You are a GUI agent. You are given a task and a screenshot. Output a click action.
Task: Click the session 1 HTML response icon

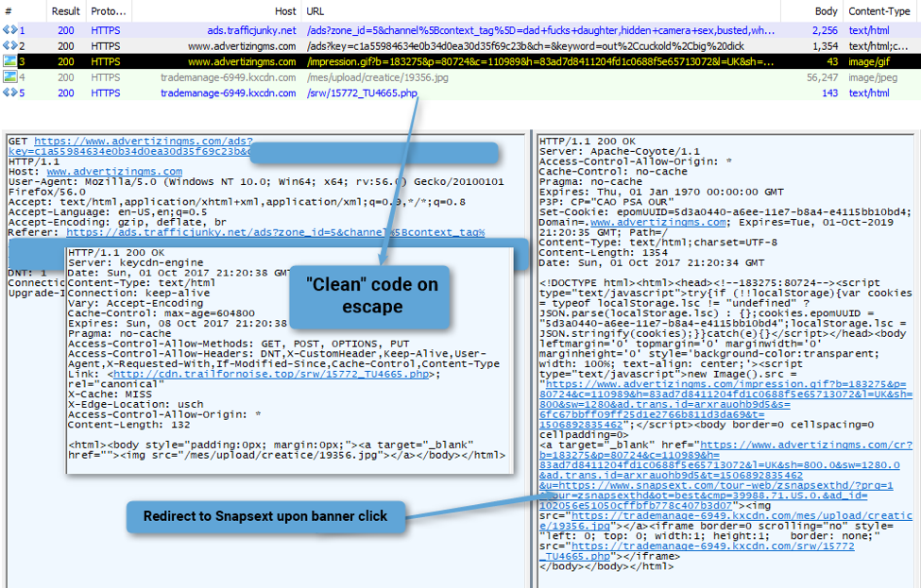pyautogui.click(x=9, y=30)
